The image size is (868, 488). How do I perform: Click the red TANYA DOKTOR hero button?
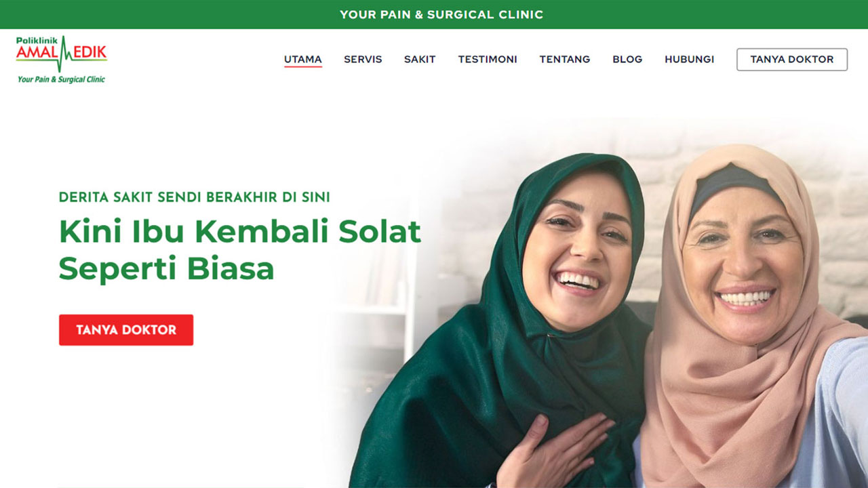[x=126, y=330]
